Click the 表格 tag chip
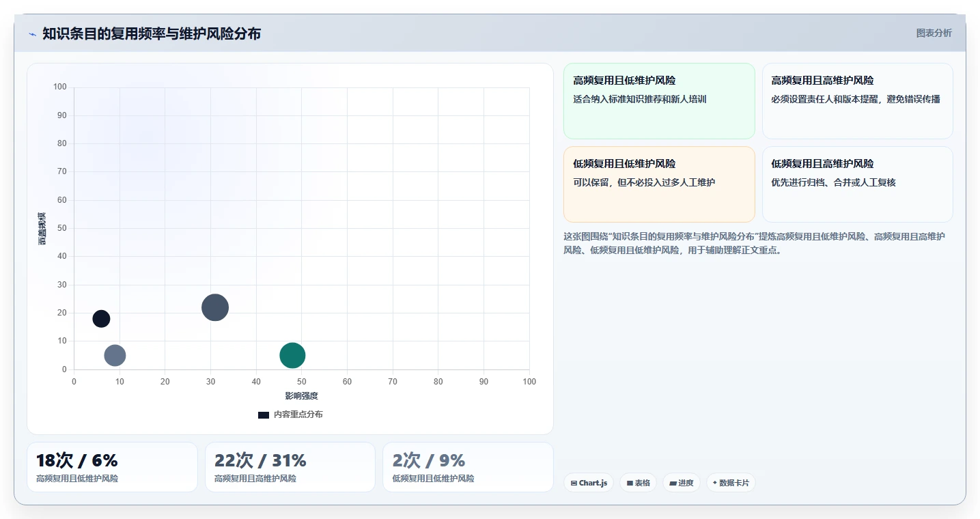Viewport: 980px width, 519px height. [638, 483]
